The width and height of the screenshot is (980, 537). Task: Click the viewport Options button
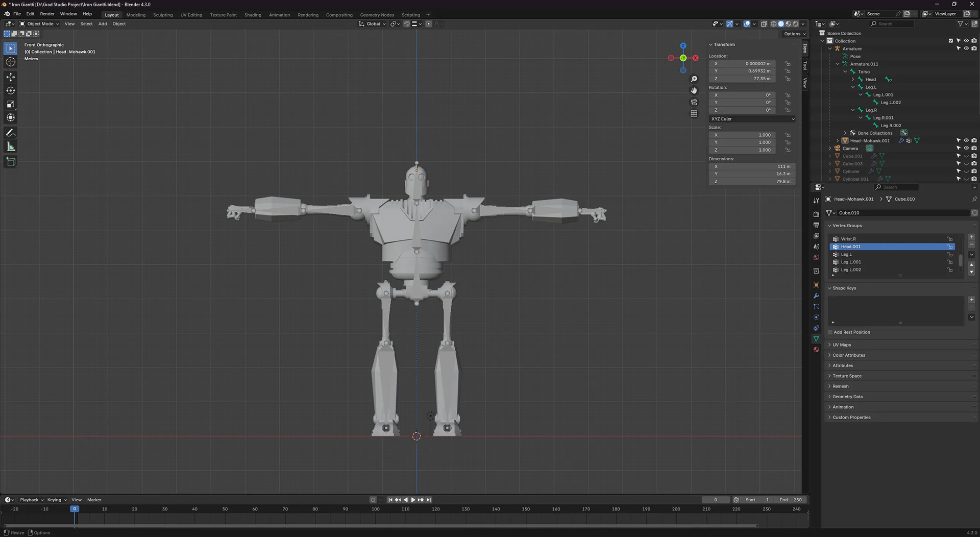pyautogui.click(x=794, y=34)
